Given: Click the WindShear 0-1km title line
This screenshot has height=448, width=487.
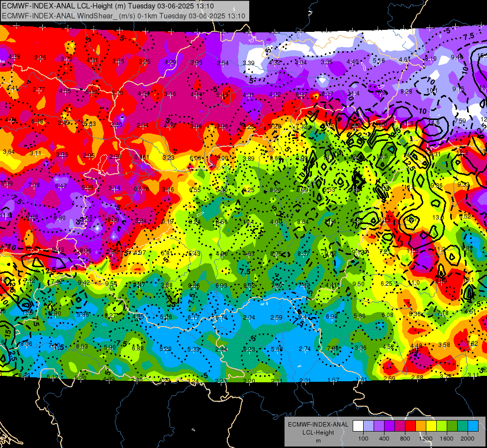Looking at the screenshot, I should (x=123, y=16).
